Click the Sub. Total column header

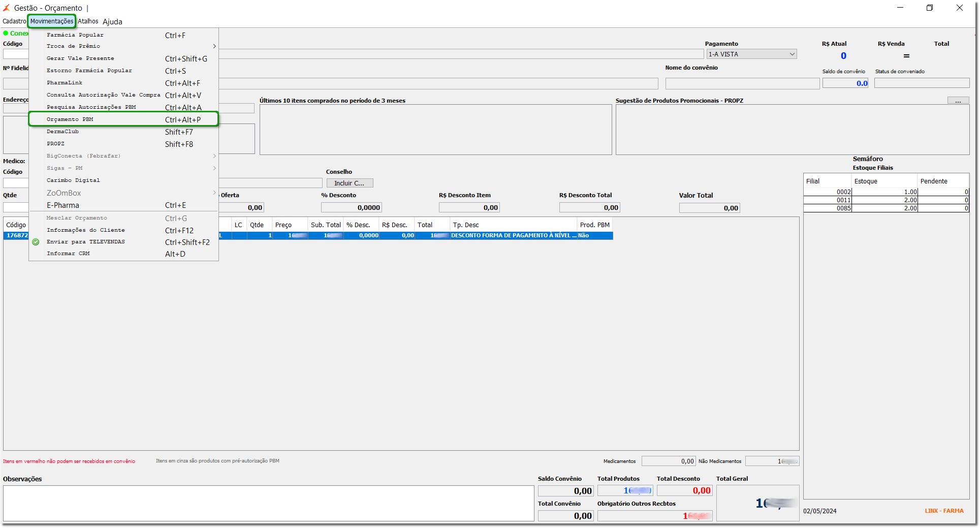[326, 225]
